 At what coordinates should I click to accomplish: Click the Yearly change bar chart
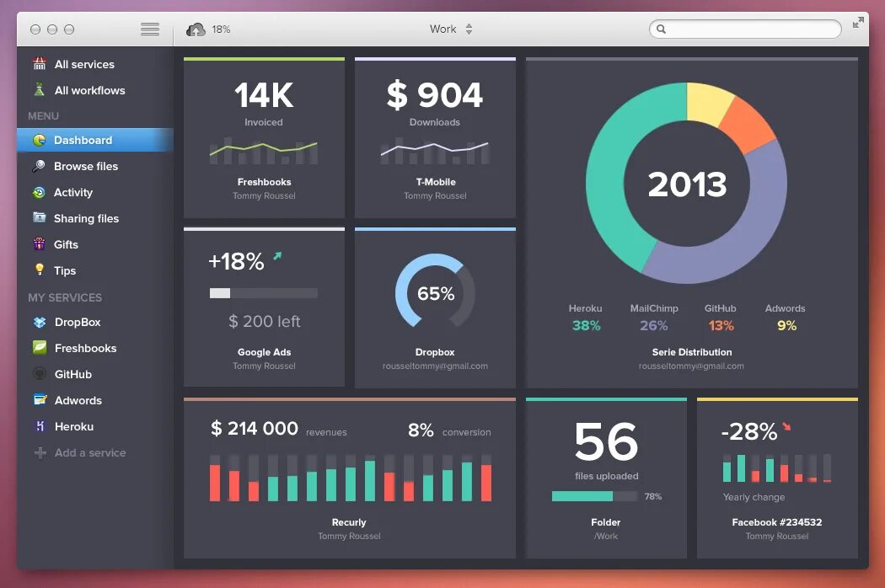pos(776,468)
